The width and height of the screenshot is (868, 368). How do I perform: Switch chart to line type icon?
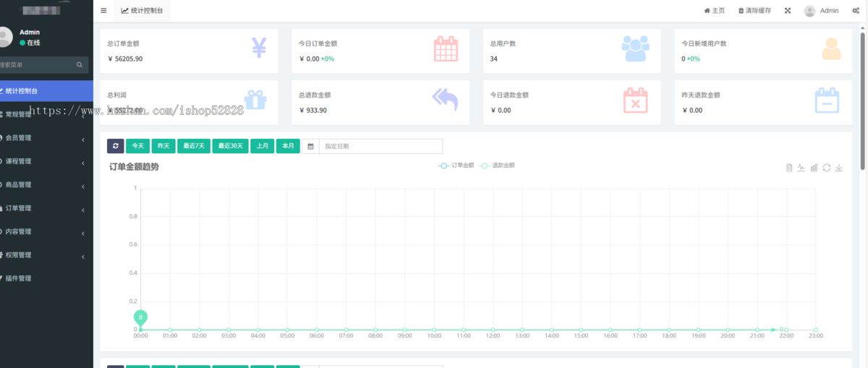click(x=801, y=168)
